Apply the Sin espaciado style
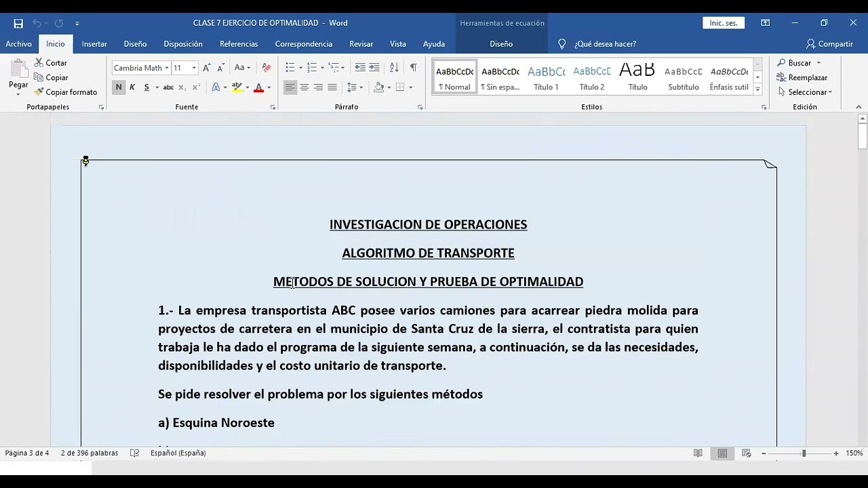The height and width of the screenshot is (488, 868). pos(500,77)
